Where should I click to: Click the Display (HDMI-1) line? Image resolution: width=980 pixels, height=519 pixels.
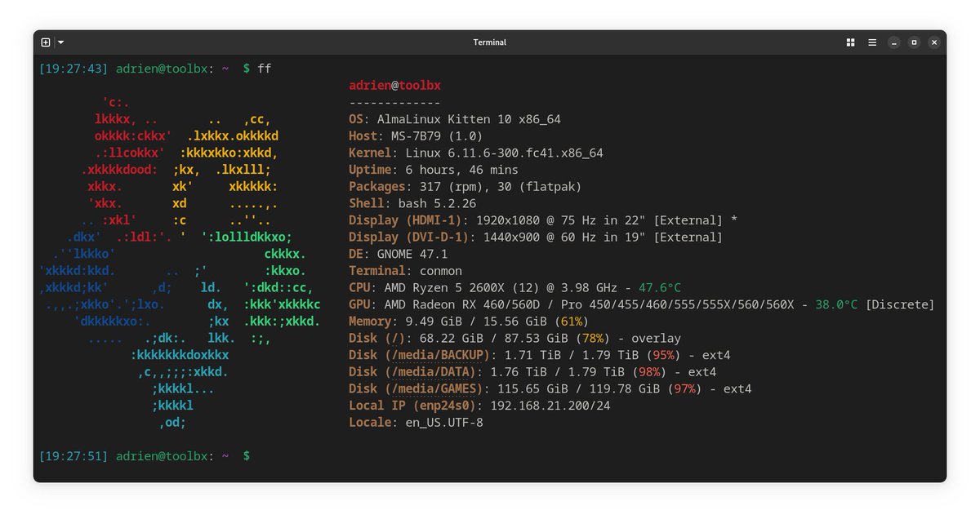(543, 220)
